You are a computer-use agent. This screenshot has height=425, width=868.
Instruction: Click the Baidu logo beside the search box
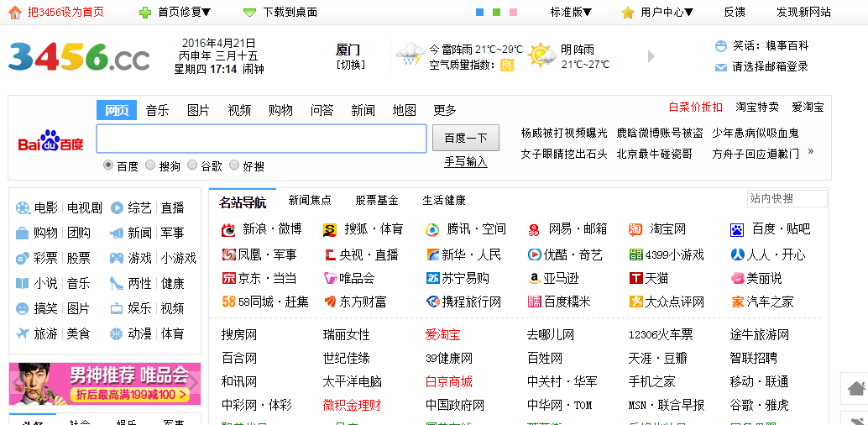(x=51, y=141)
